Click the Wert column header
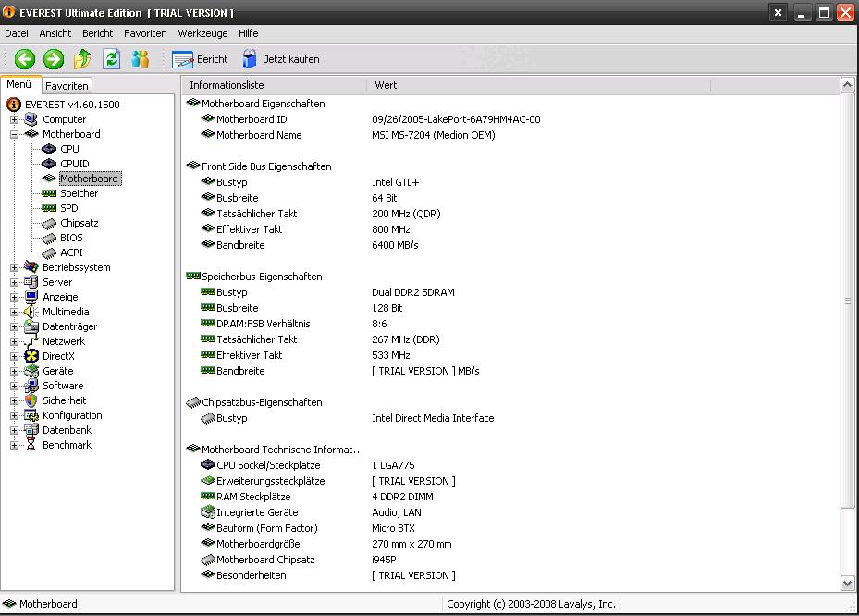This screenshot has height=616, width=859. coord(538,85)
